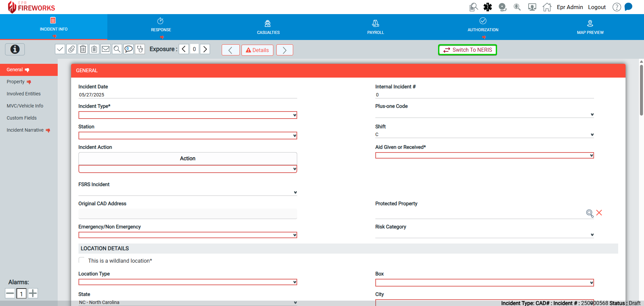This screenshot has height=306, width=644.
Task: Open the email tool in the toolbar
Action: pos(106,49)
